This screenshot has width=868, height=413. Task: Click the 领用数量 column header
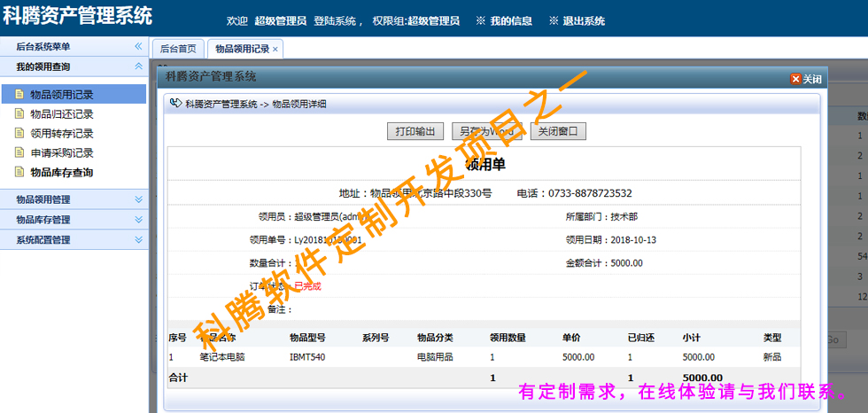pos(508,338)
